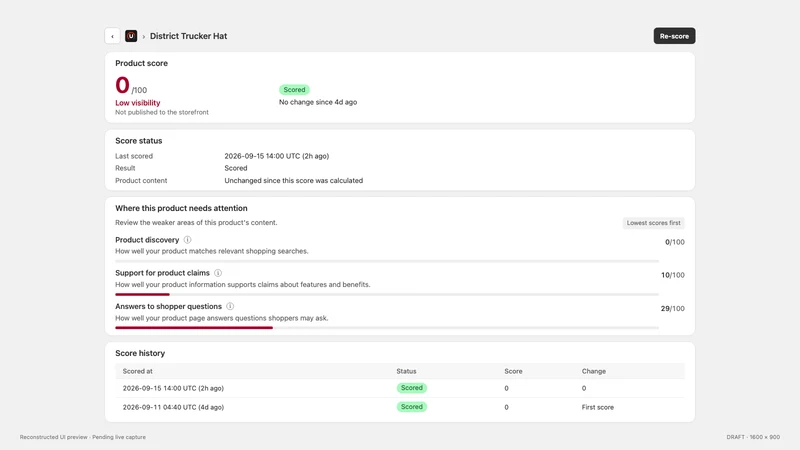The height and width of the screenshot is (450, 800).
Task: Click the Low visibility label
Action: point(138,103)
